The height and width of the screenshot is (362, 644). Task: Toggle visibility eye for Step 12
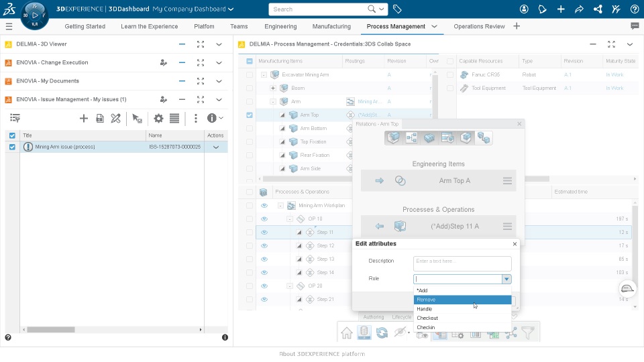point(264,246)
